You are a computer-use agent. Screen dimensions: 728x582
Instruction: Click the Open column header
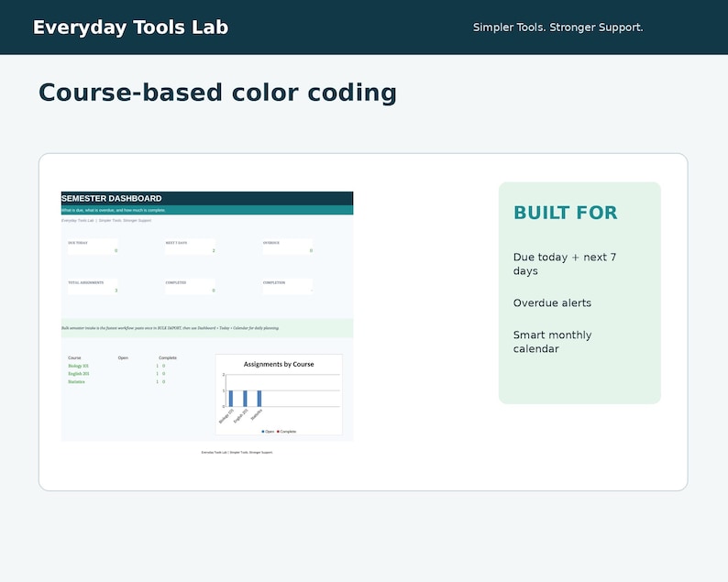coord(123,357)
